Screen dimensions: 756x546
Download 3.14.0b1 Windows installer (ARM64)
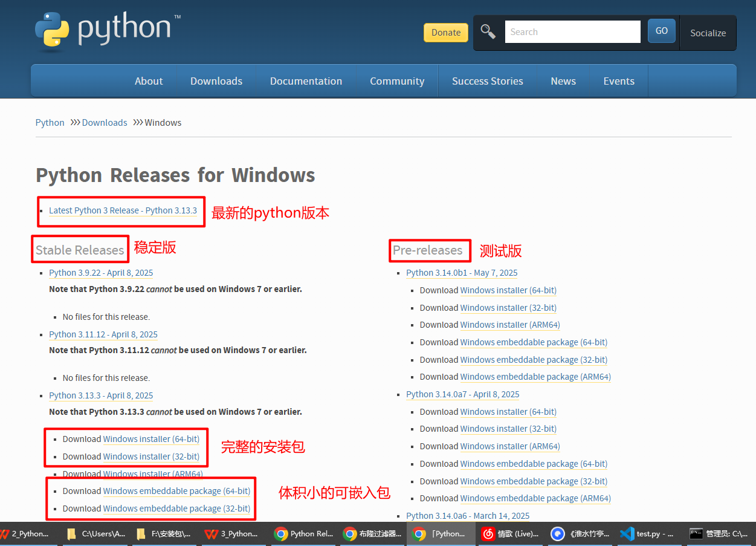510,325
